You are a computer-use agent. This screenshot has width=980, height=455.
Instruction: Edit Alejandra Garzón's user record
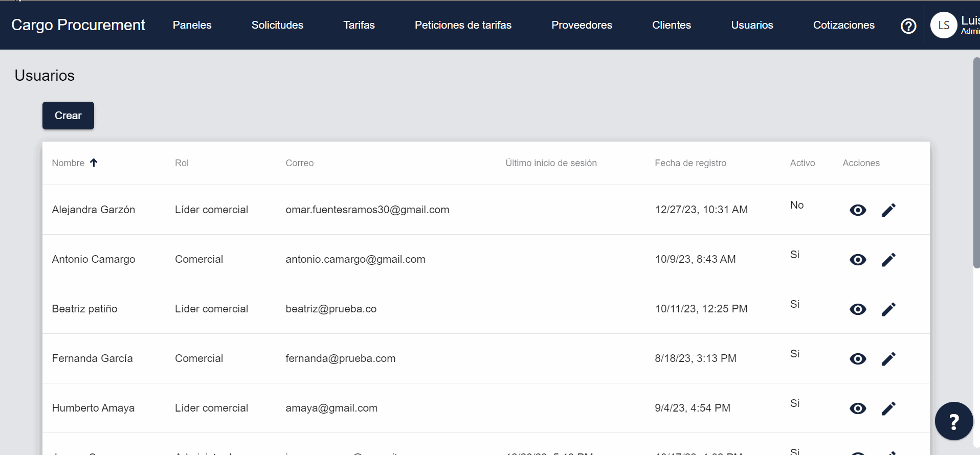coord(888,210)
